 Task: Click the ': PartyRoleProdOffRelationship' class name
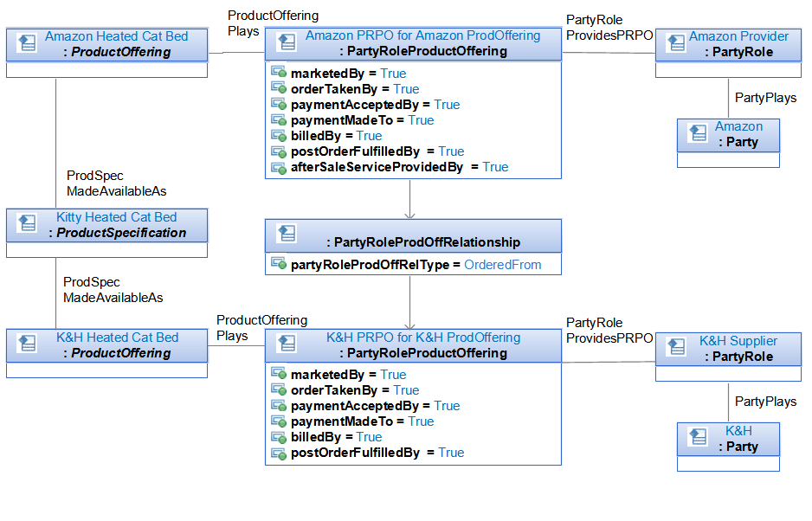423,241
